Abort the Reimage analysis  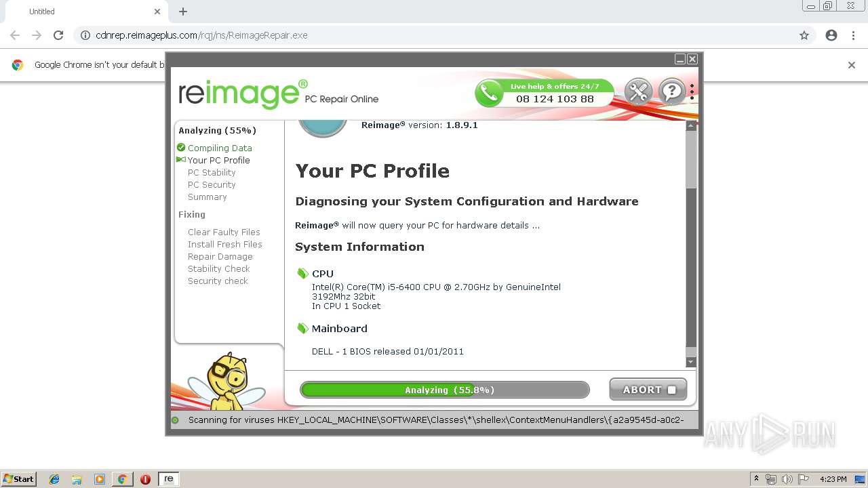click(648, 390)
